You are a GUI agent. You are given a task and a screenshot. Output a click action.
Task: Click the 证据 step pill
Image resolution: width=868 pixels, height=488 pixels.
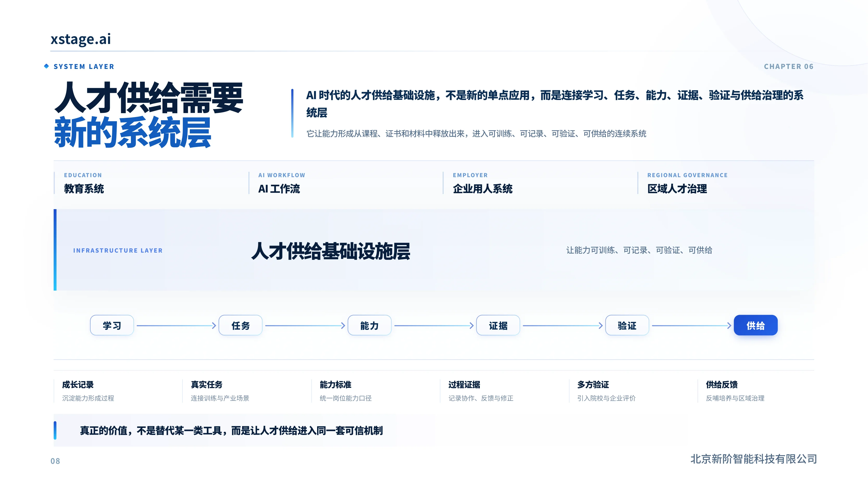(498, 325)
